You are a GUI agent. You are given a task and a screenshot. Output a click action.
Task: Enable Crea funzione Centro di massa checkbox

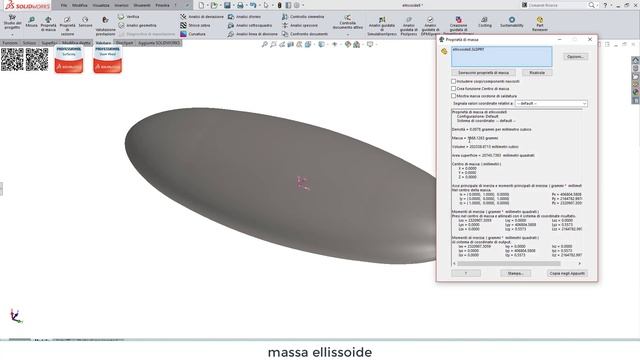click(453, 88)
